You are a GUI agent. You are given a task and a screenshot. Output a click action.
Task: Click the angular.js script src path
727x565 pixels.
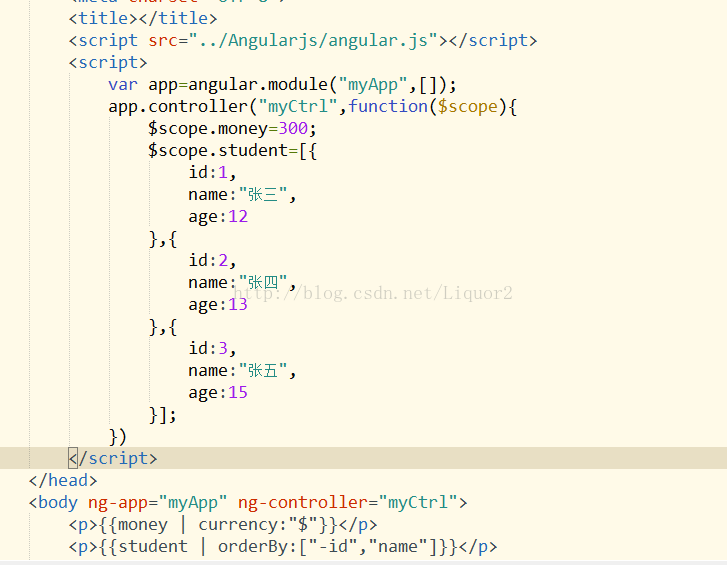[318, 41]
